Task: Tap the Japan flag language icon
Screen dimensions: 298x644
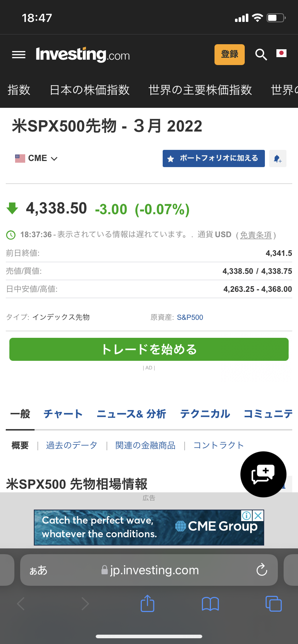Action: pos(281,54)
